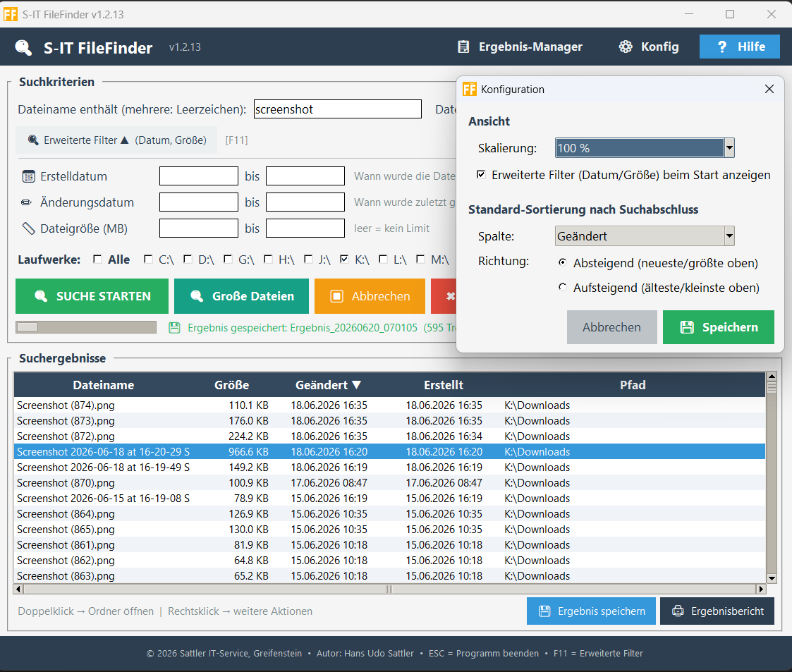
Task: Click the orange Abbrechen search button
Action: (370, 296)
